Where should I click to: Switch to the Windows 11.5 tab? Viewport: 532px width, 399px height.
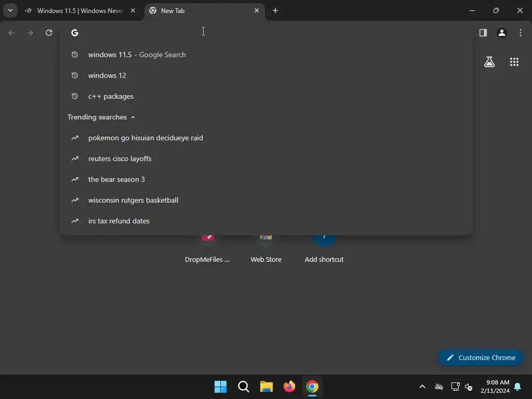(x=80, y=11)
